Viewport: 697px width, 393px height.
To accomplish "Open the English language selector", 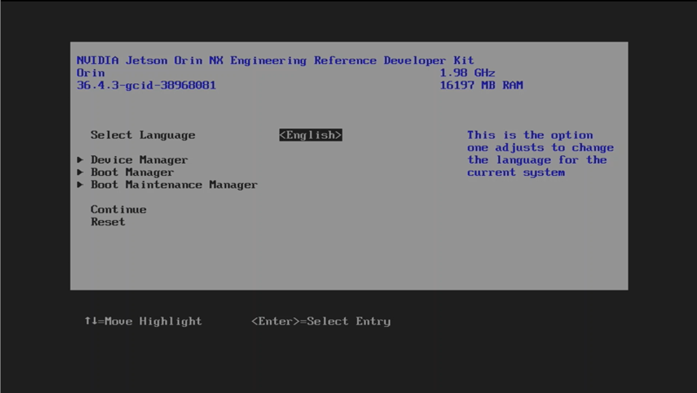I will [311, 135].
